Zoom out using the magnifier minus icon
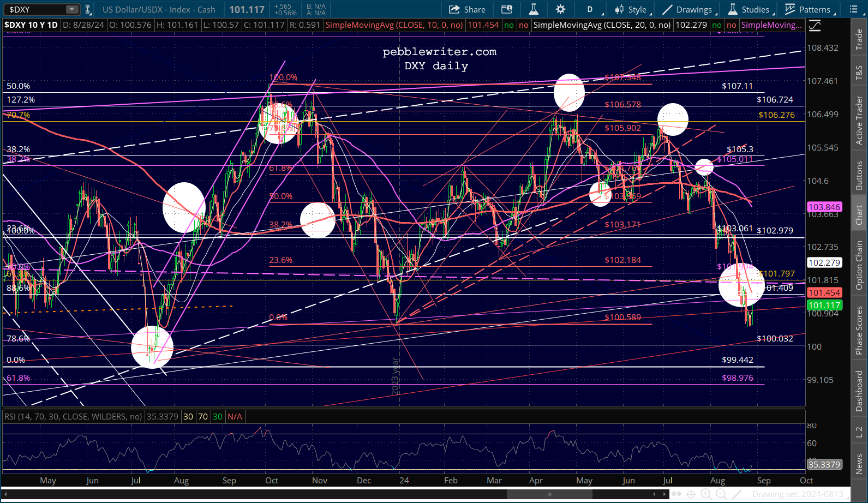The image size is (868, 503). pos(721,494)
